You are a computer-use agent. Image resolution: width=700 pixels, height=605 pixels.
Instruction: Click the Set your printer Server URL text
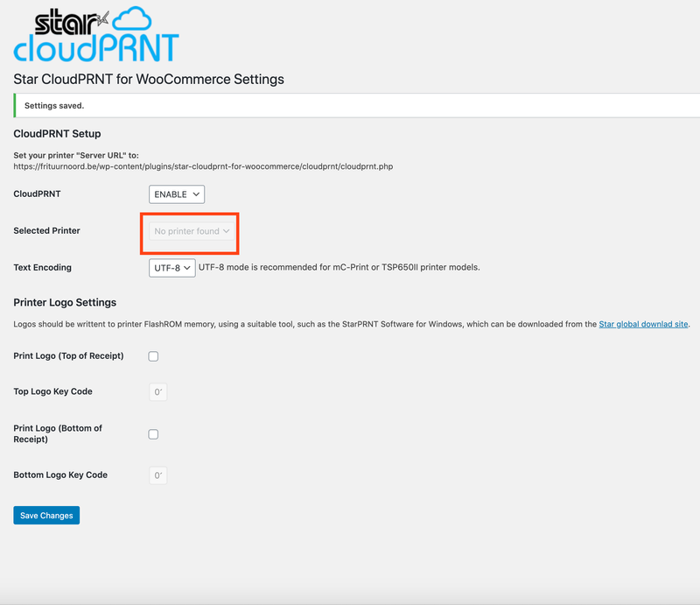coord(76,155)
